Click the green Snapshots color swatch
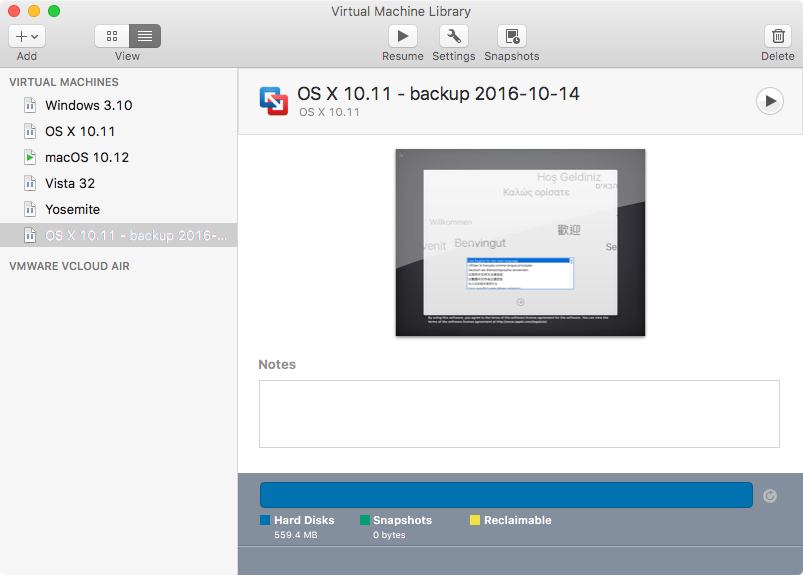 point(365,520)
